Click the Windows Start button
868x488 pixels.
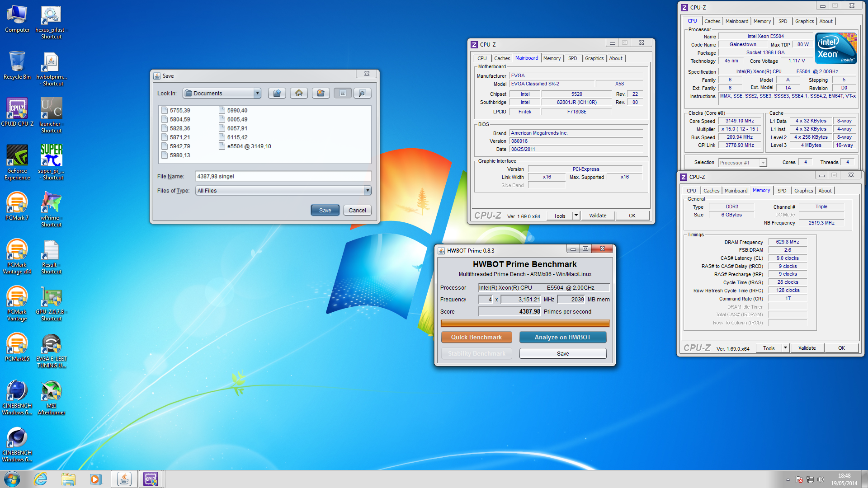(12, 479)
